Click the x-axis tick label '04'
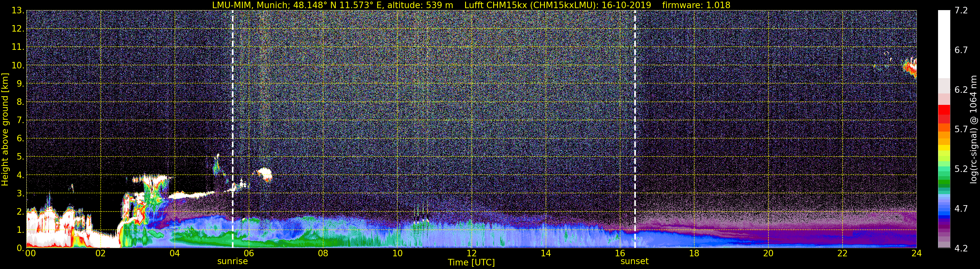The image size is (980, 269). [175, 253]
